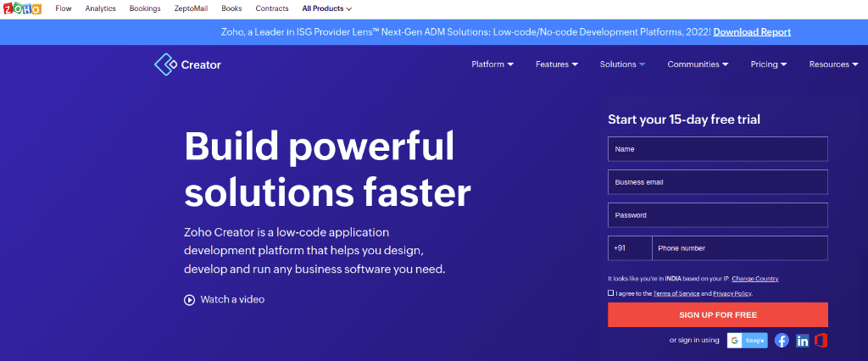This screenshot has width=868, height=361.
Task: Click the 'or sign in using' text
Action: pos(694,341)
